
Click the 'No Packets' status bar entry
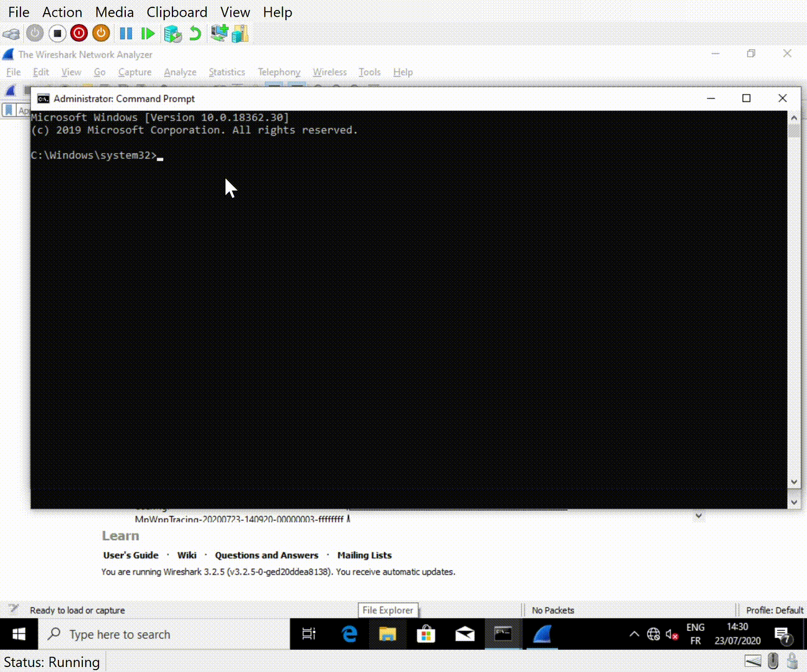coord(553,610)
